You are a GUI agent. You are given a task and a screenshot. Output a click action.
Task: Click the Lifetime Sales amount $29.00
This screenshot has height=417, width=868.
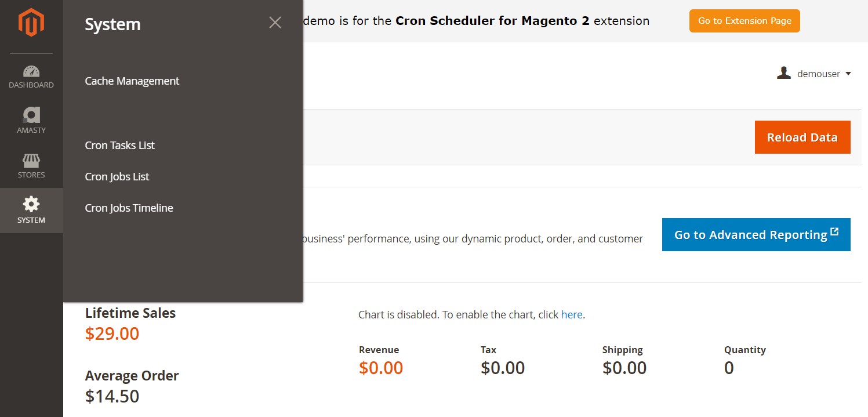tap(112, 334)
